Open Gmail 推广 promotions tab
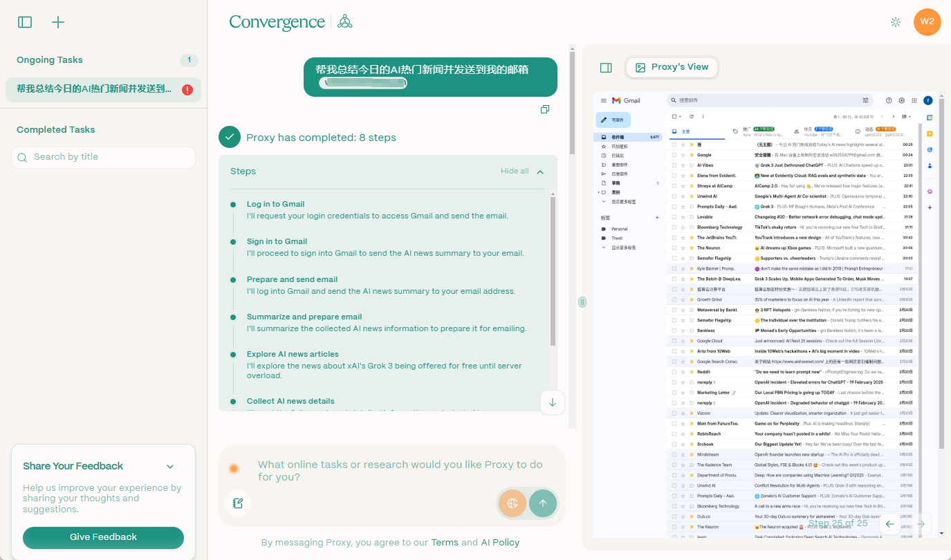This screenshot has width=951, height=560. click(759, 131)
